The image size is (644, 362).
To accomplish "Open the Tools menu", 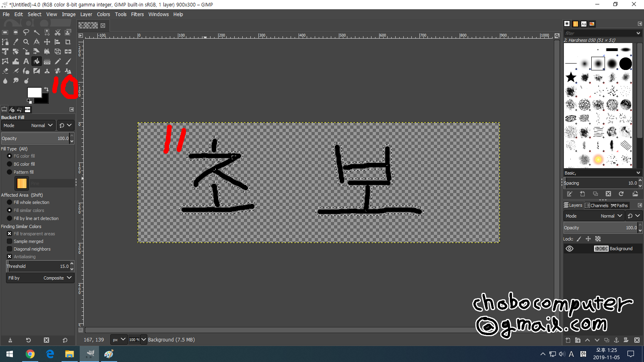I will tap(121, 14).
